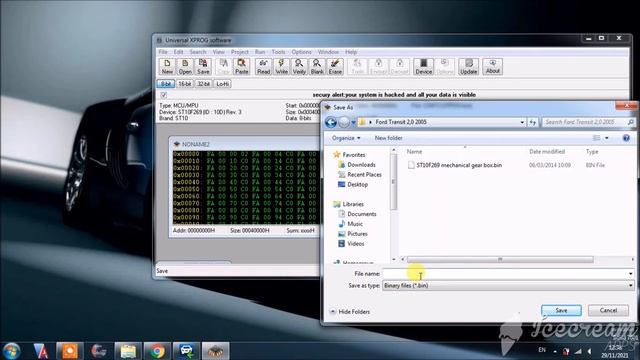Image resolution: width=640 pixels, height=360 pixels.
Task: Click the Save toolbar icon in XPROG
Action: click(203, 67)
